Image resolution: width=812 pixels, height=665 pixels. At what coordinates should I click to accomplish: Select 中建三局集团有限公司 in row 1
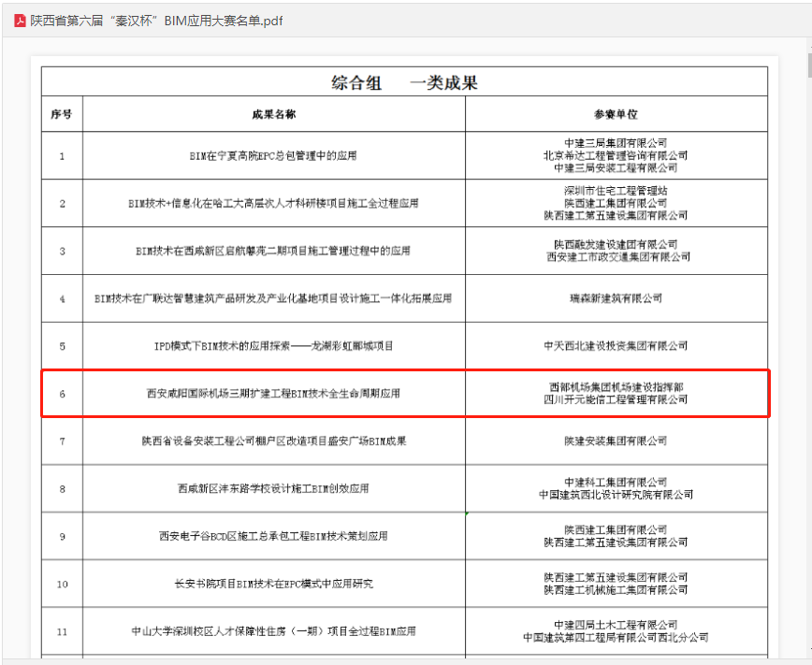click(616, 143)
